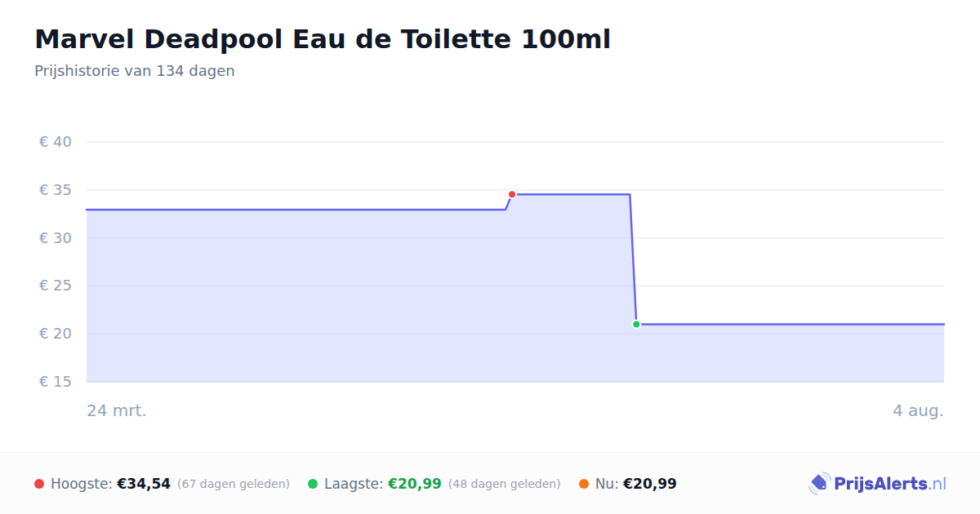Click the red Hoogste legend dot
This screenshot has height=514, width=980.
tap(39, 484)
